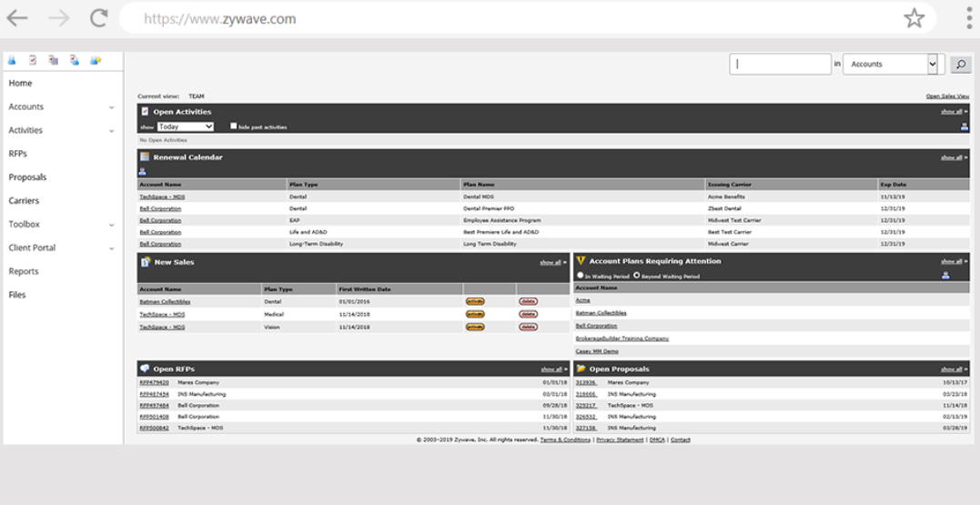The height and width of the screenshot is (505, 980).
Task: Bookmark the page with the star icon
Action: pyautogui.click(x=914, y=18)
